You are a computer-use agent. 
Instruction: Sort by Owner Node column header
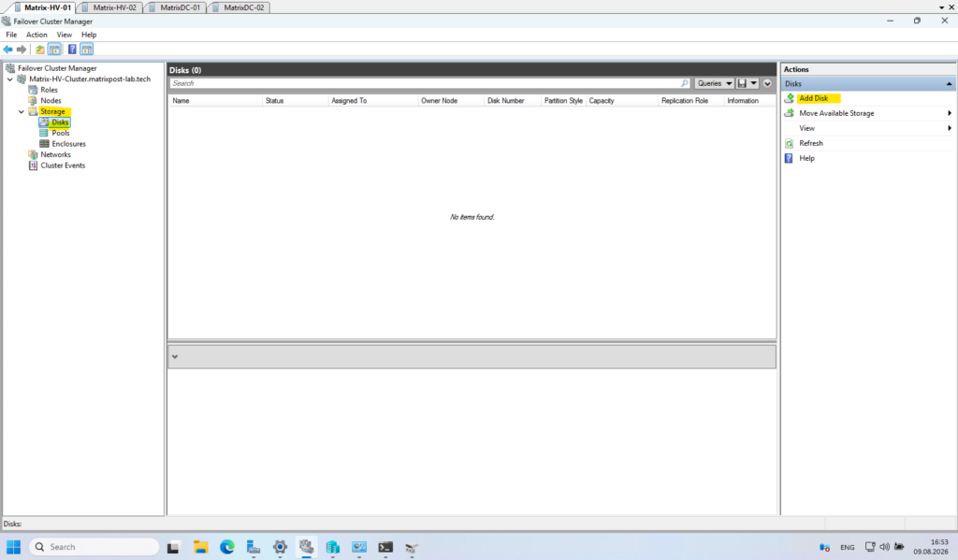451,101
